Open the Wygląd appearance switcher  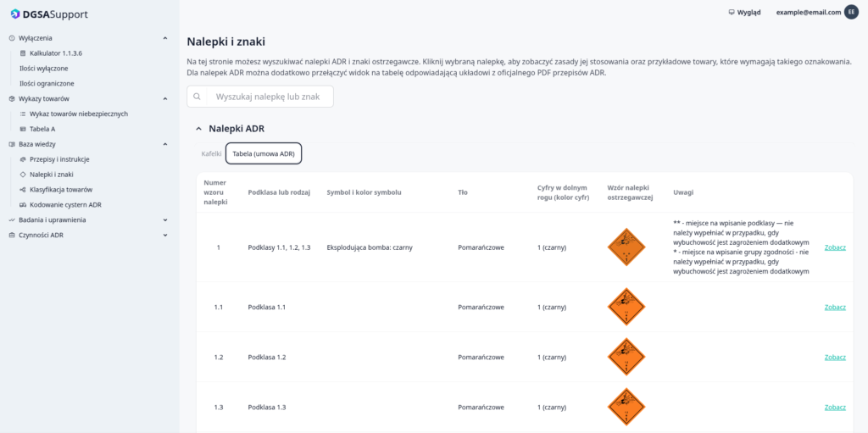(744, 13)
